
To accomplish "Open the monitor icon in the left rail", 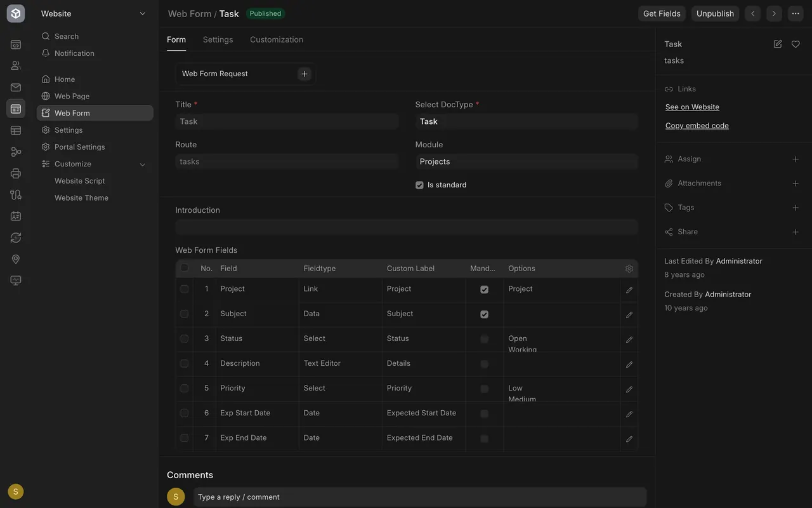I will point(16,280).
